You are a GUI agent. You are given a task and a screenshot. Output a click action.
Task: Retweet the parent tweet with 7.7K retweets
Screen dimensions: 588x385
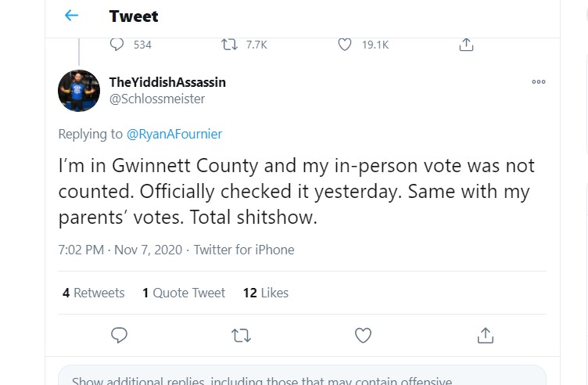coord(229,45)
